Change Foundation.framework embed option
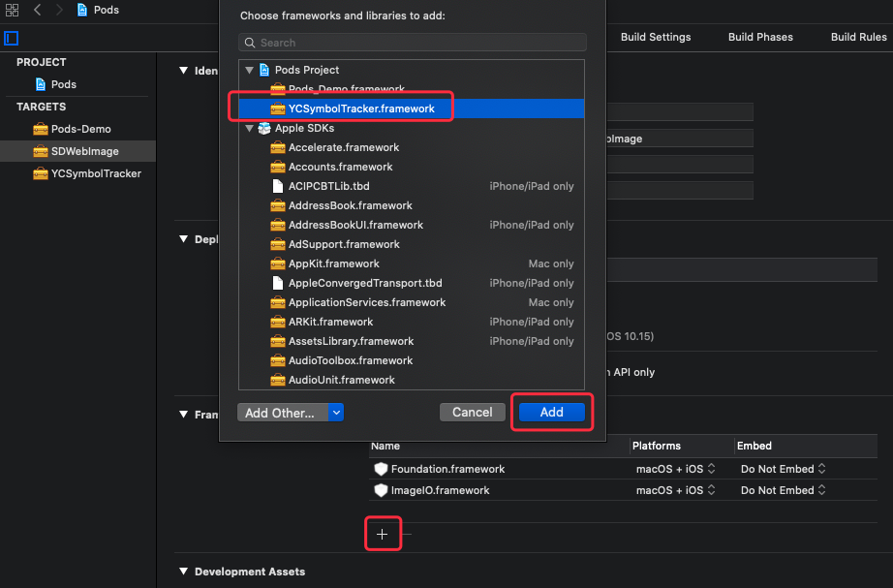This screenshot has height=588, width=893. point(784,469)
